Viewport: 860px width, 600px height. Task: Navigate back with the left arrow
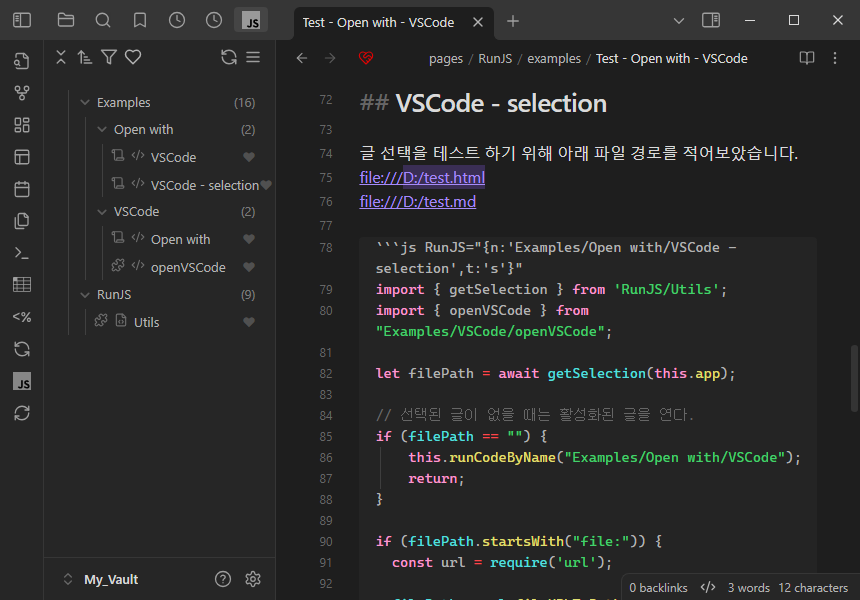(x=302, y=58)
